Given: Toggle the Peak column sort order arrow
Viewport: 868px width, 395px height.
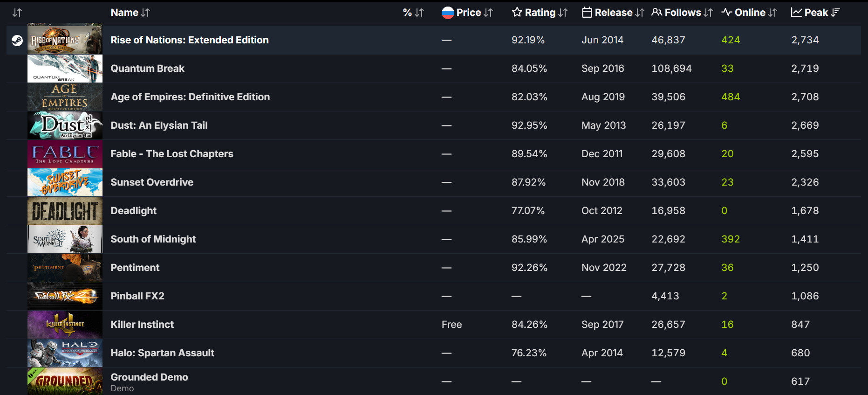Looking at the screenshot, I should tap(835, 13).
